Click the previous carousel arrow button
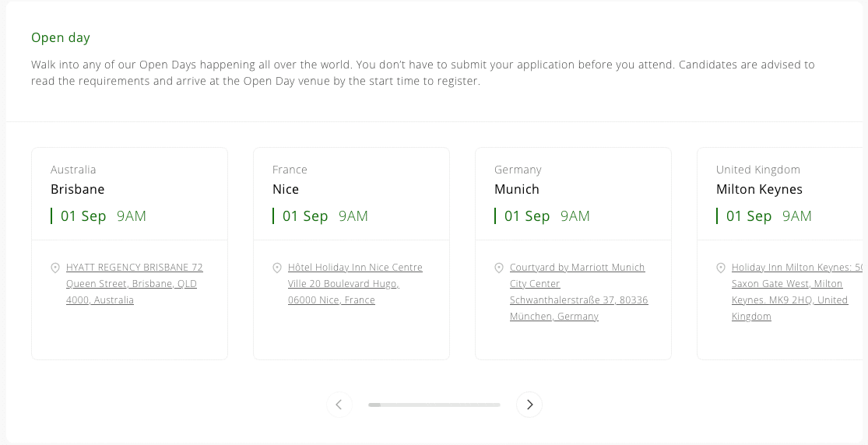 (x=339, y=405)
